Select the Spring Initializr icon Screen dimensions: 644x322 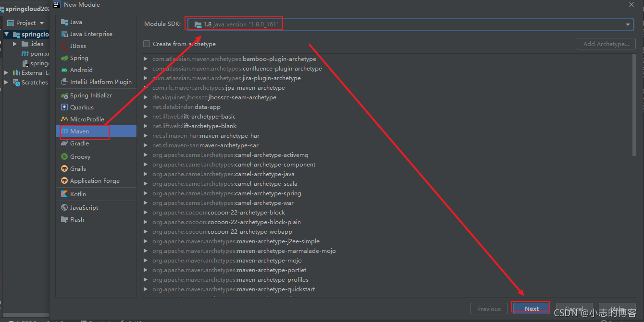click(64, 95)
